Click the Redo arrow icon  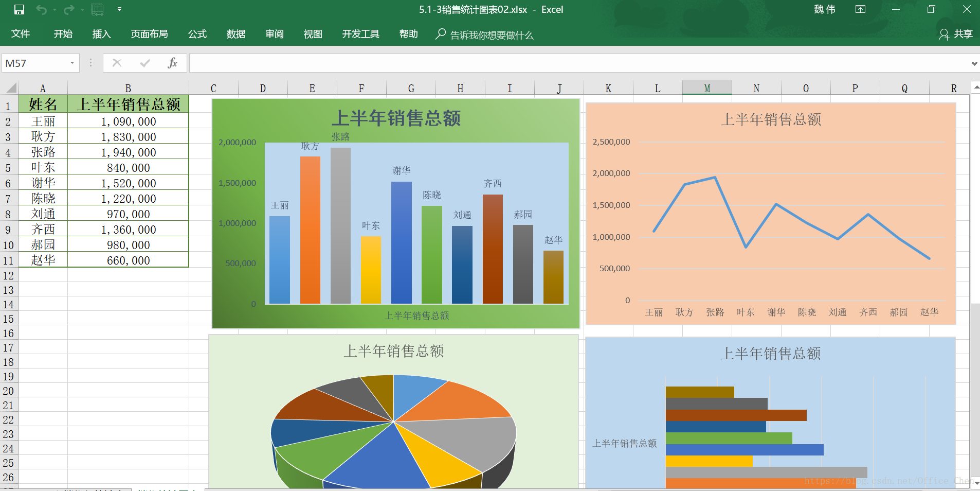click(68, 9)
